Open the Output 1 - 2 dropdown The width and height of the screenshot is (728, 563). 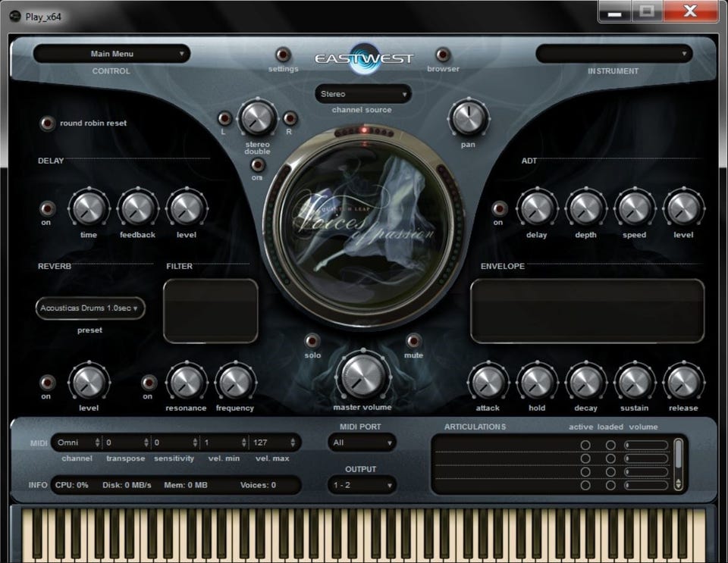coord(362,486)
